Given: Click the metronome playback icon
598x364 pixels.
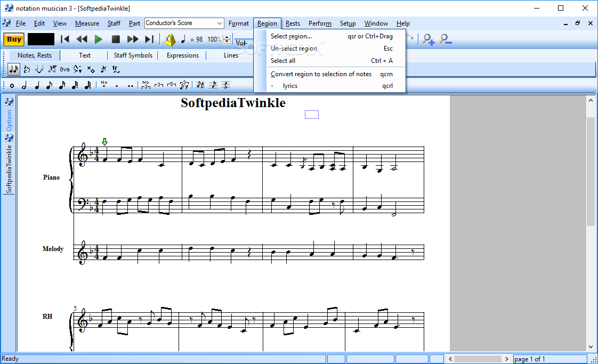Looking at the screenshot, I should pyautogui.click(x=170, y=39).
